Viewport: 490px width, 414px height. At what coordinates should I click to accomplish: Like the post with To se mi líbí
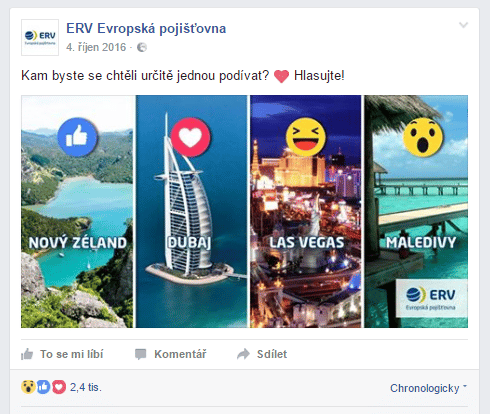pos(62,354)
